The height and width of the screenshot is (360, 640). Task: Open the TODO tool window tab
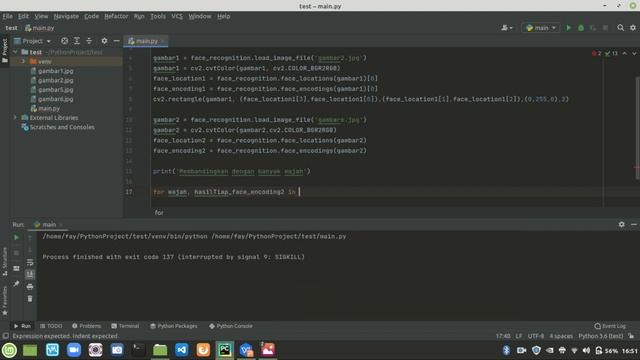[x=51, y=326]
